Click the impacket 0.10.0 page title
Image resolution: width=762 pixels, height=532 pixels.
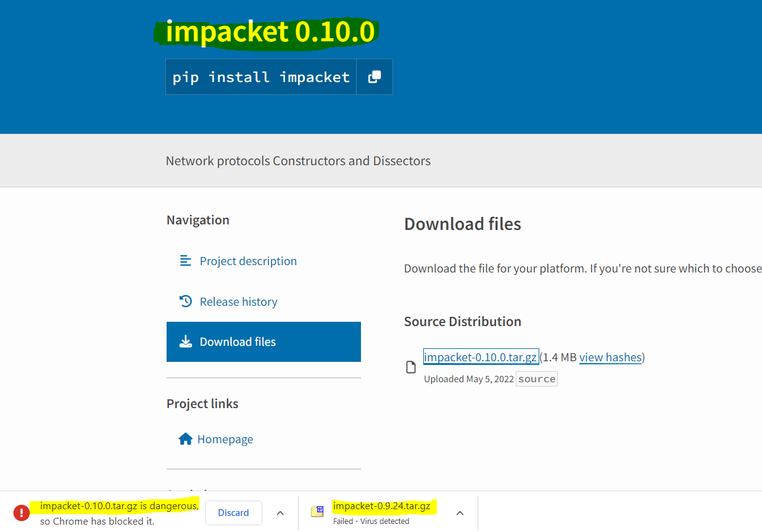tap(270, 32)
